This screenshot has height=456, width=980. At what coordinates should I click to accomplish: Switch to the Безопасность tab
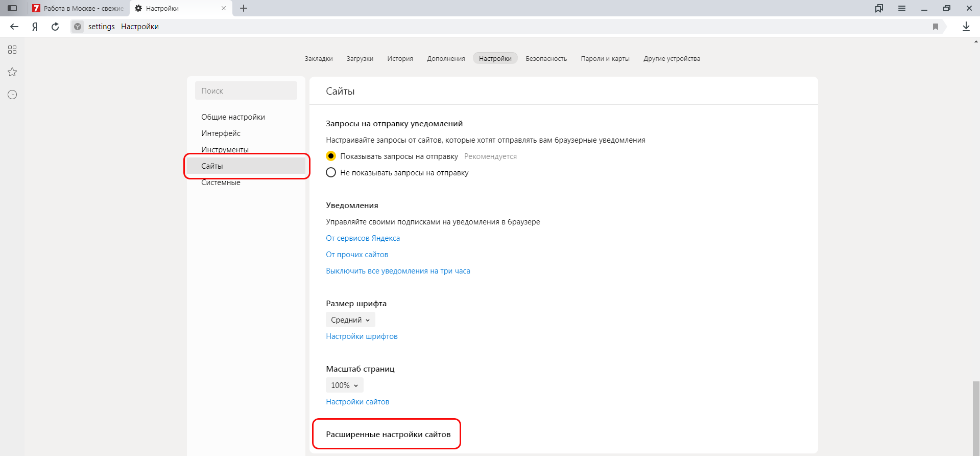click(x=546, y=58)
